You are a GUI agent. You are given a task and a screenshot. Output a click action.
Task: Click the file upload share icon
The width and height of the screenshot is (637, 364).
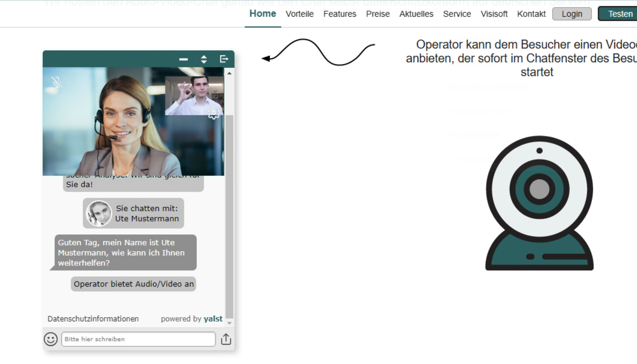click(x=226, y=339)
